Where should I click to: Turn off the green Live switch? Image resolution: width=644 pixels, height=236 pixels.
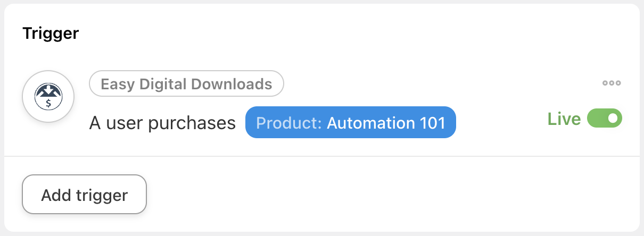coord(604,119)
